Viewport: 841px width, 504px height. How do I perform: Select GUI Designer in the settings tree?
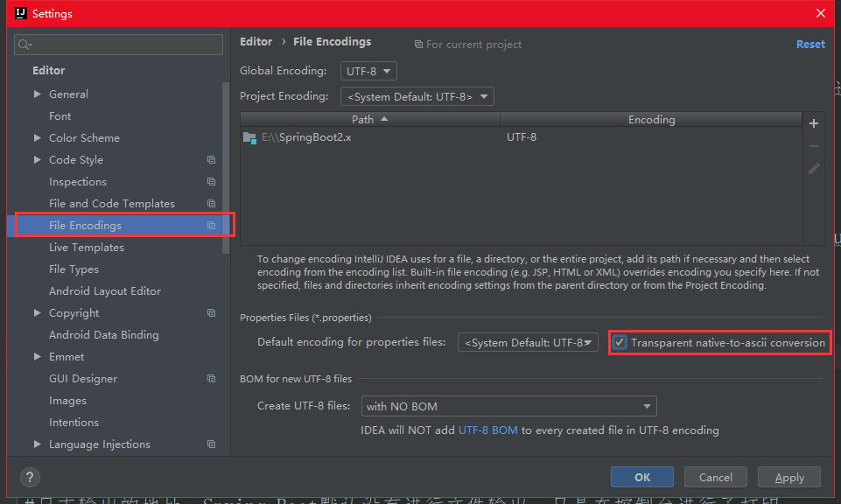(83, 379)
